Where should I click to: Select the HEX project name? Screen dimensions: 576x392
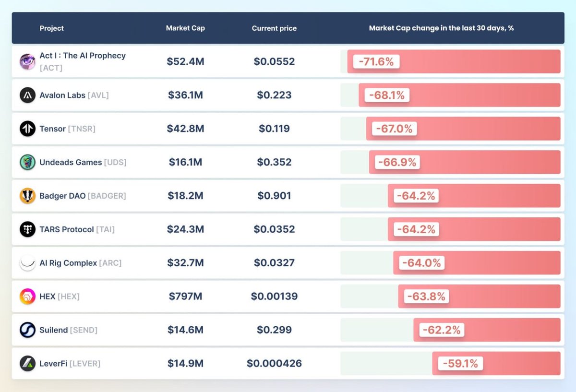pyautogui.click(x=48, y=297)
